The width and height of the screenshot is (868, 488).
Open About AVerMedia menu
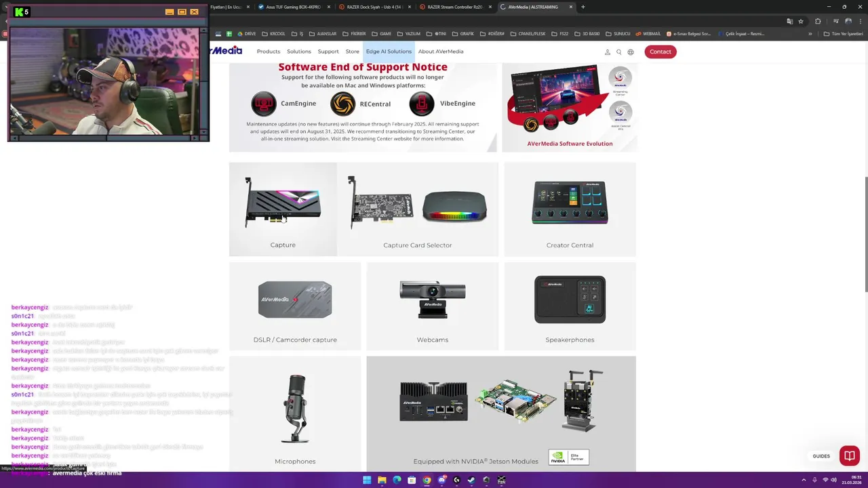(441, 52)
